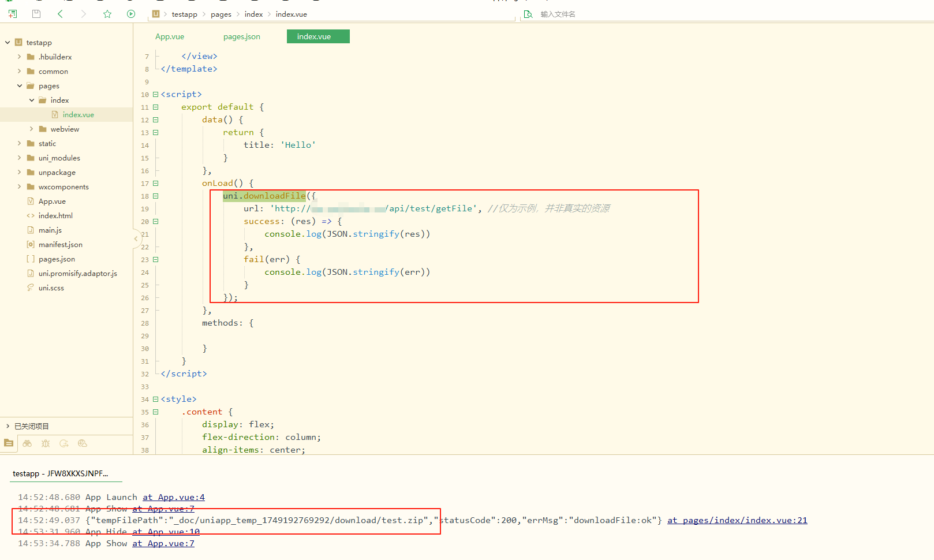This screenshot has height=560, width=934.
Task: Click the project icon at breadcrumb start
Action: tap(156, 14)
